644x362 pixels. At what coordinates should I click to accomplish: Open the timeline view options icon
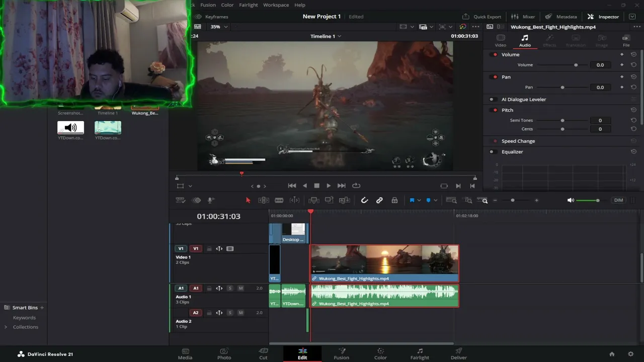pyautogui.click(x=181, y=200)
